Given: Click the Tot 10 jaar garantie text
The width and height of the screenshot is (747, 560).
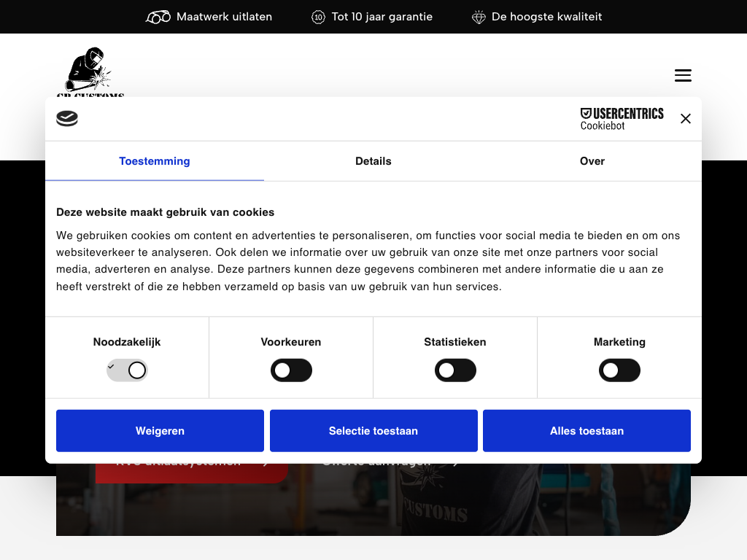Looking at the screenshot, I should [382, 17].
